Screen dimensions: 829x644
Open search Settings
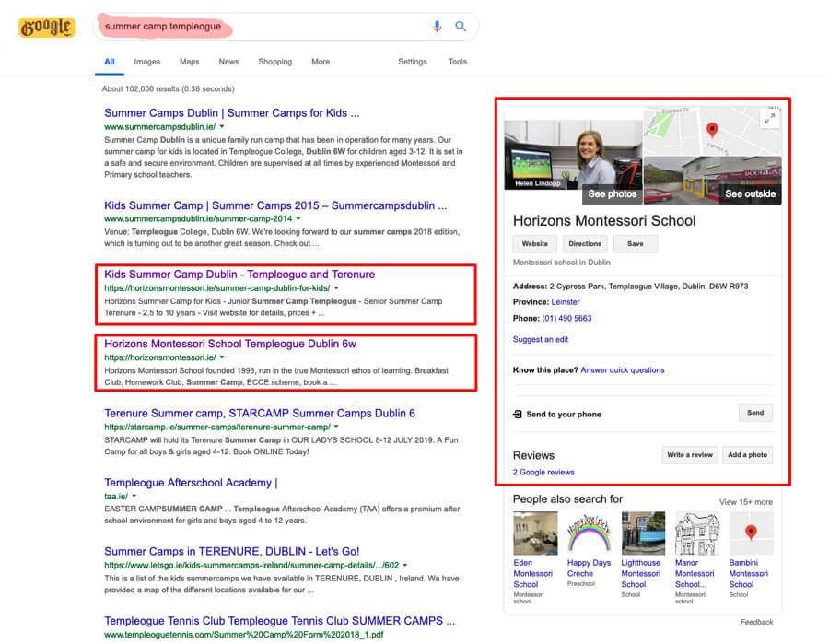(413, 62)
